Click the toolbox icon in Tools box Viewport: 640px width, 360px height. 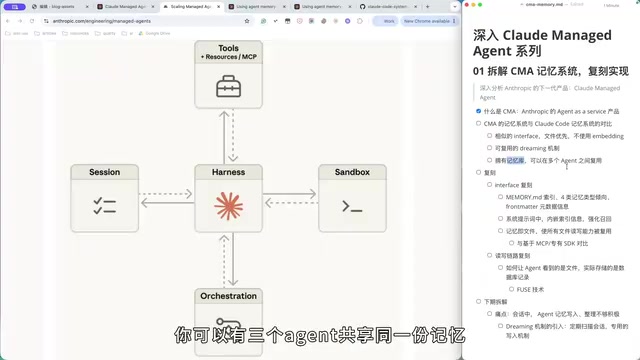pyautogui.click(x=229, y=86)
